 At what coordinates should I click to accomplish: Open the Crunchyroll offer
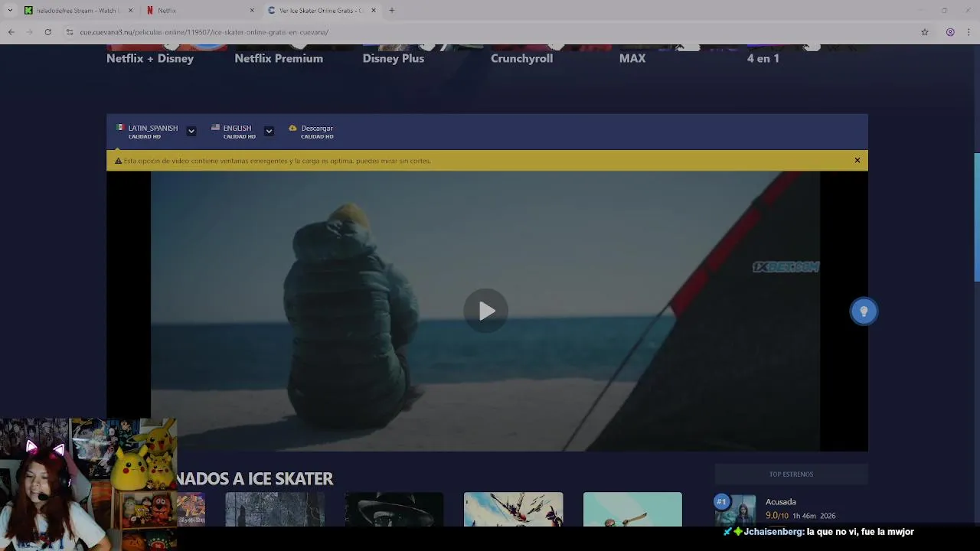coord(521,58)
